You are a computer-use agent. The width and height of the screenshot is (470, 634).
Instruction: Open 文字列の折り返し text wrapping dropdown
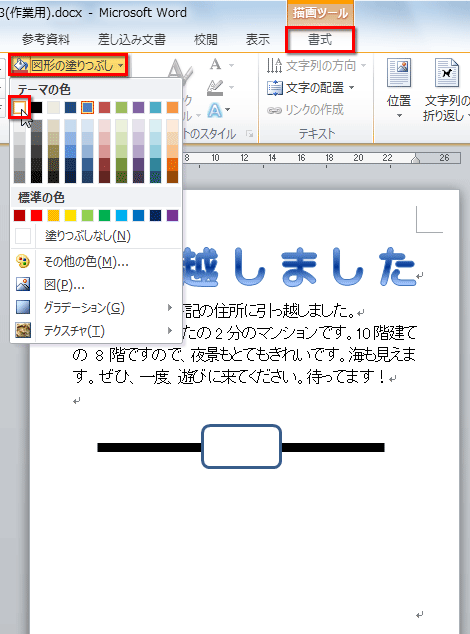tap(446, 90)
